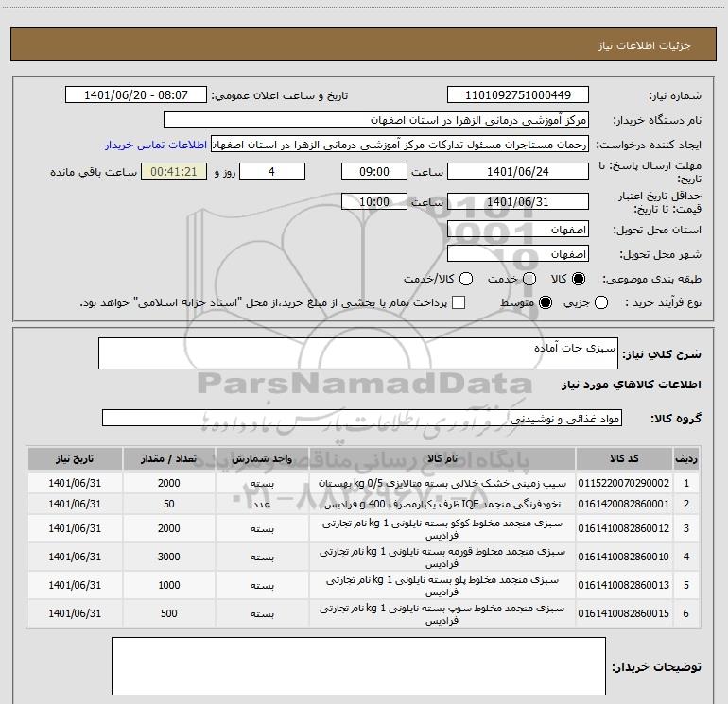Click the سبزی منجمد مخلوط پلو item name
Screen dimensions: 728x704
(442, 586)
